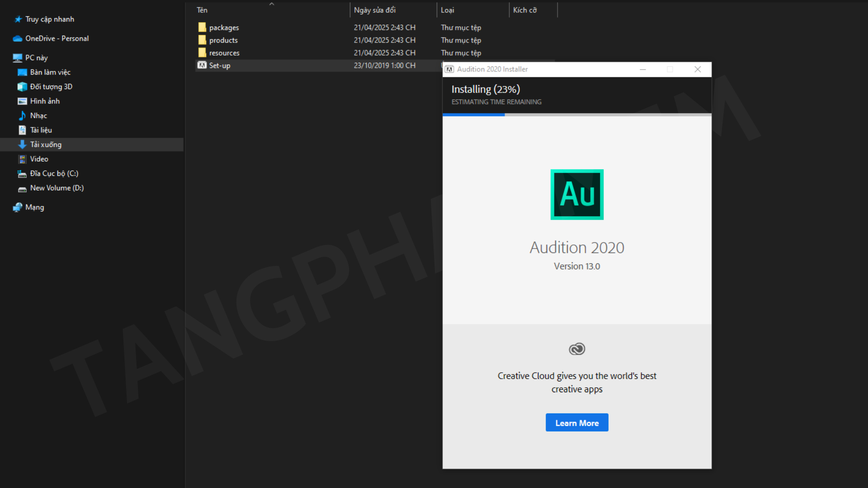Image resolution: width=868 pixels, height=488 pixels.
Task: Sort by Loại column header
Action: pyautogui.click(x=448, y=10)
